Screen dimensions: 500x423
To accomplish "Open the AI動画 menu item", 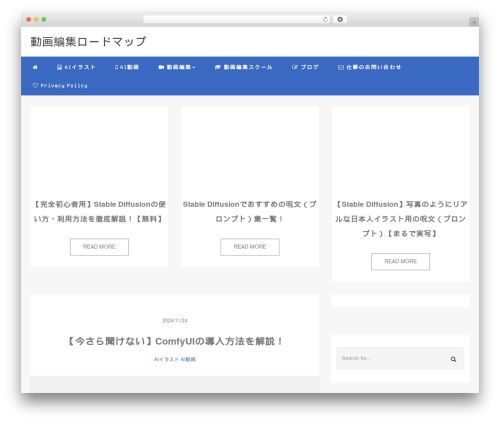I will coord(127,67).
